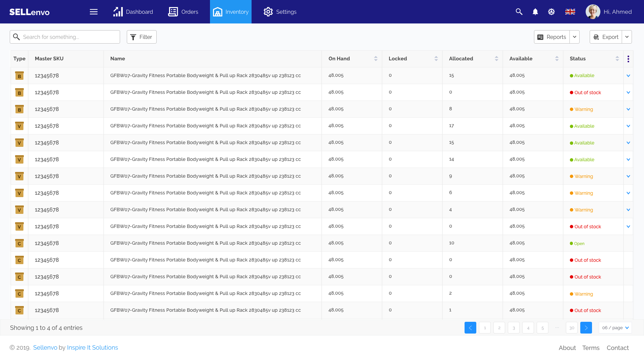Click Ahmed's profile avatar
644x359 pixels.
point(593,12)
